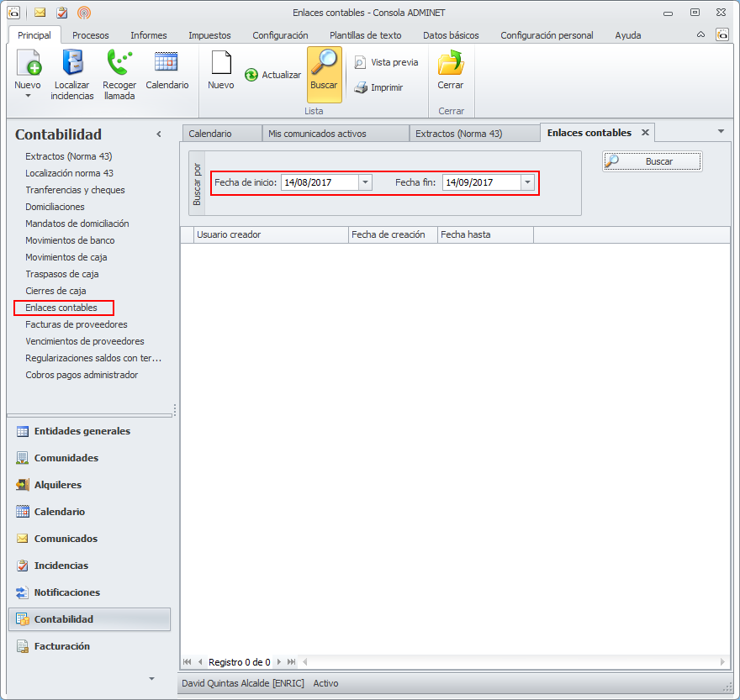Viewport: 740px width, 700px height.
Task: Open Facturas de proveedores
Action: (77, 324)
